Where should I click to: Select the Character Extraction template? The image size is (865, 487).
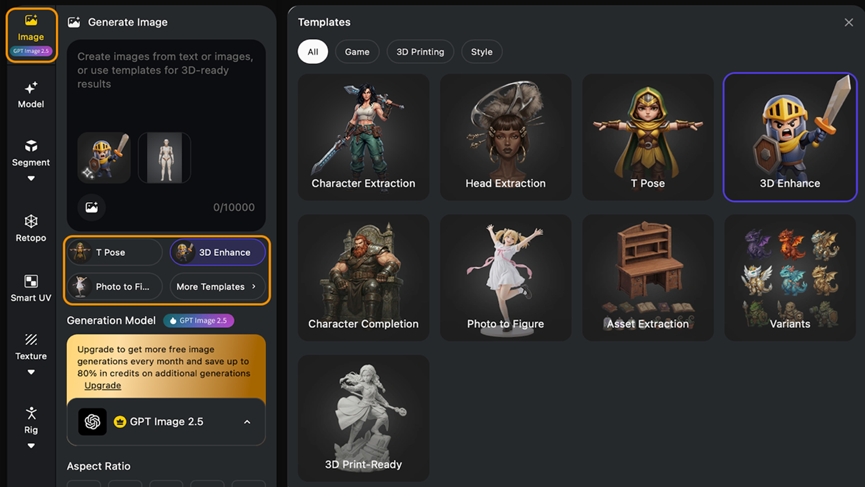364,137
